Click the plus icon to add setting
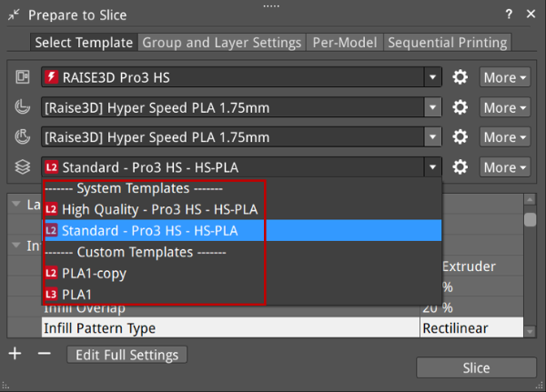 tap(15, 353)
